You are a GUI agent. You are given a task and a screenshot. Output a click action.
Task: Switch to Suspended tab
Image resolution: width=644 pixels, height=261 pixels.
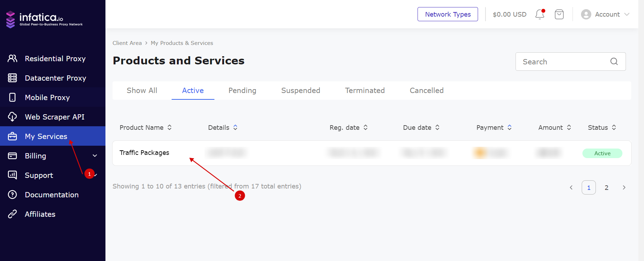[301, 91]
